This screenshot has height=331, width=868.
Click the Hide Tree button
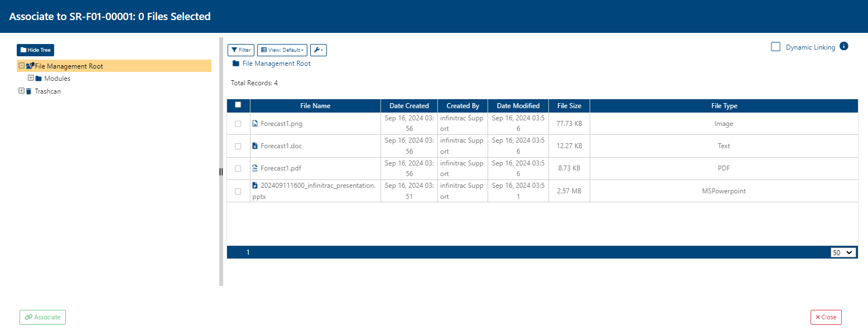click(x=35, y=50)
